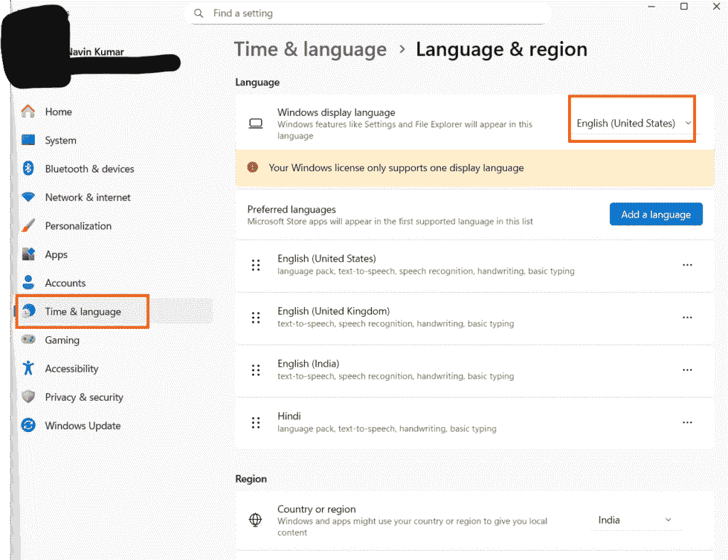Click drag handle beside English (United Kingdom)
The height and width of the screenshot is (560, 728).
point(256,318)
